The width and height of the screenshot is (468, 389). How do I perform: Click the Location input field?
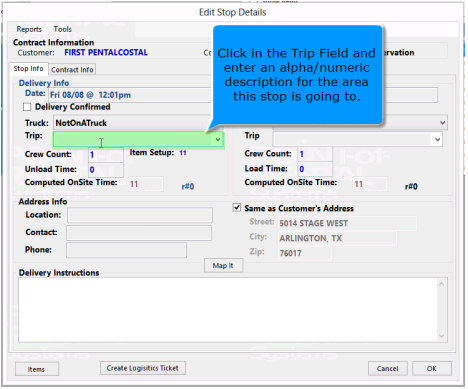(140, 215)
